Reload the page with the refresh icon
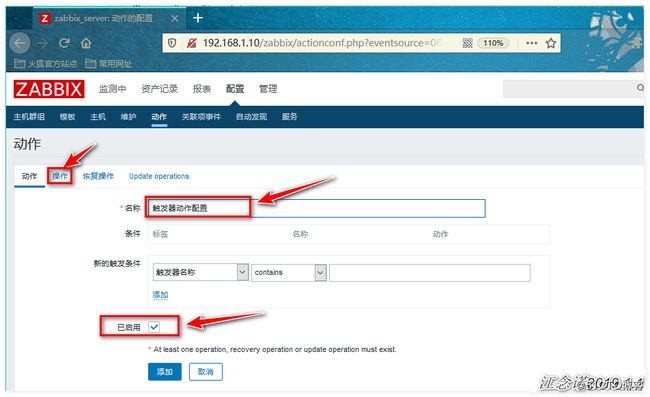Viewport: 650px width, 397px height. pyautogui.click(x=64, y=43)
